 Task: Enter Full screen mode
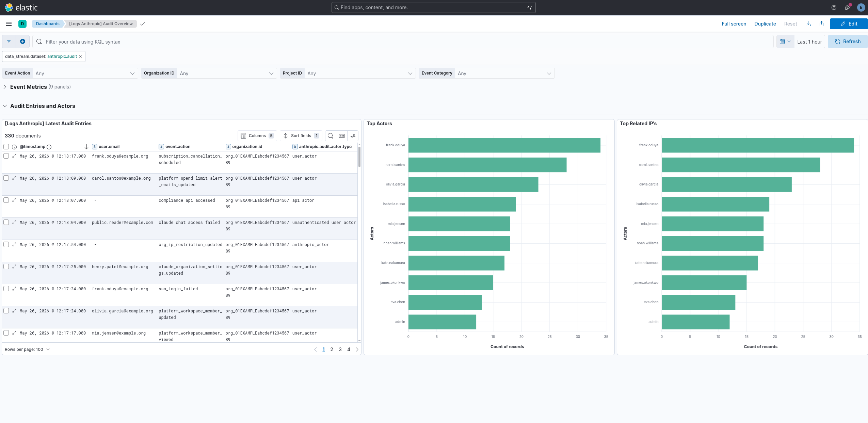pos(734,24)
